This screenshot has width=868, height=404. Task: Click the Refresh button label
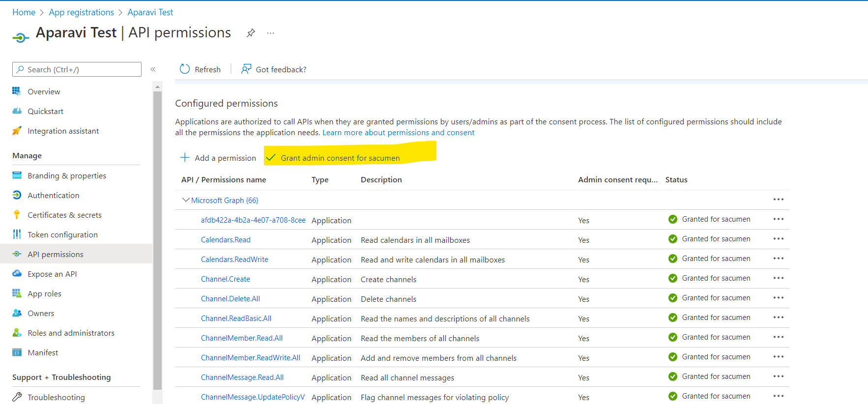point(207,69)
